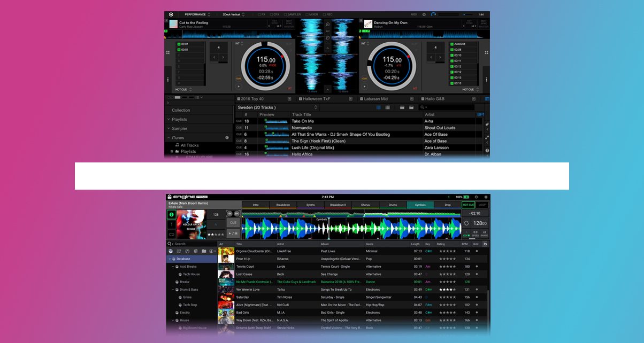Collapse the iTunes section

(x=168, y=138)
